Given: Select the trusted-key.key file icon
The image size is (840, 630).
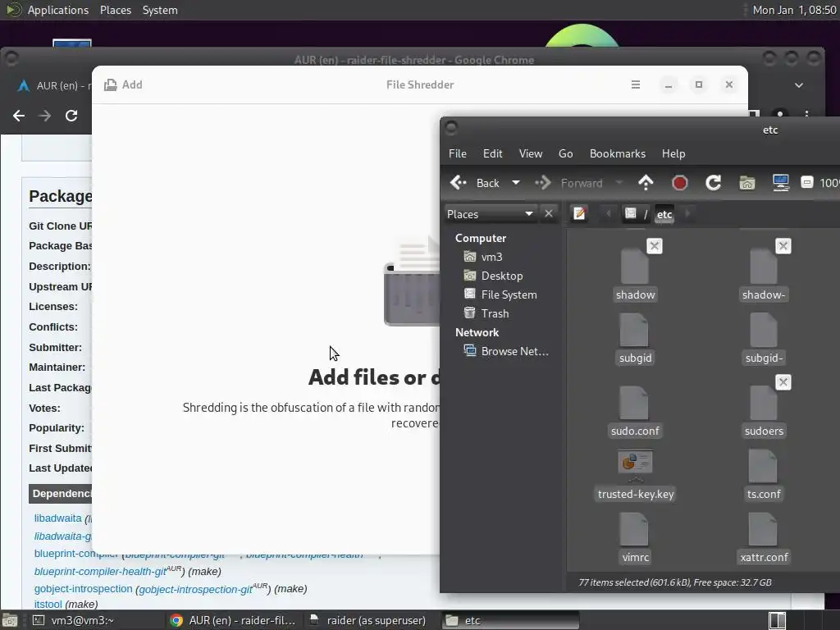Looking at the screenshot, I should (635, 465).
